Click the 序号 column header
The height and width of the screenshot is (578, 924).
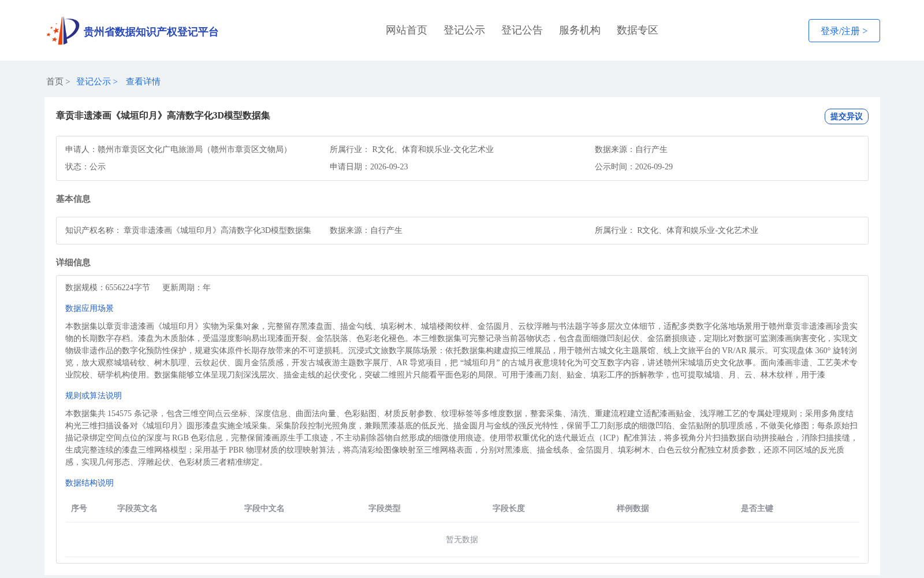79,508
